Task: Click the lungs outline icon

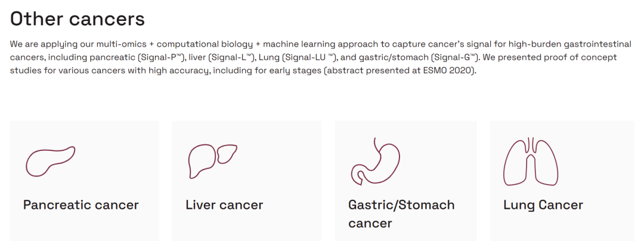Action: tap(531, 161)
